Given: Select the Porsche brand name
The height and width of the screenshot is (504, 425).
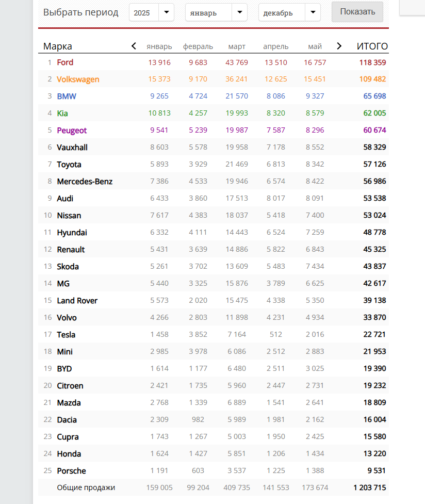Looking at the screenshot, I should point(71,471).
